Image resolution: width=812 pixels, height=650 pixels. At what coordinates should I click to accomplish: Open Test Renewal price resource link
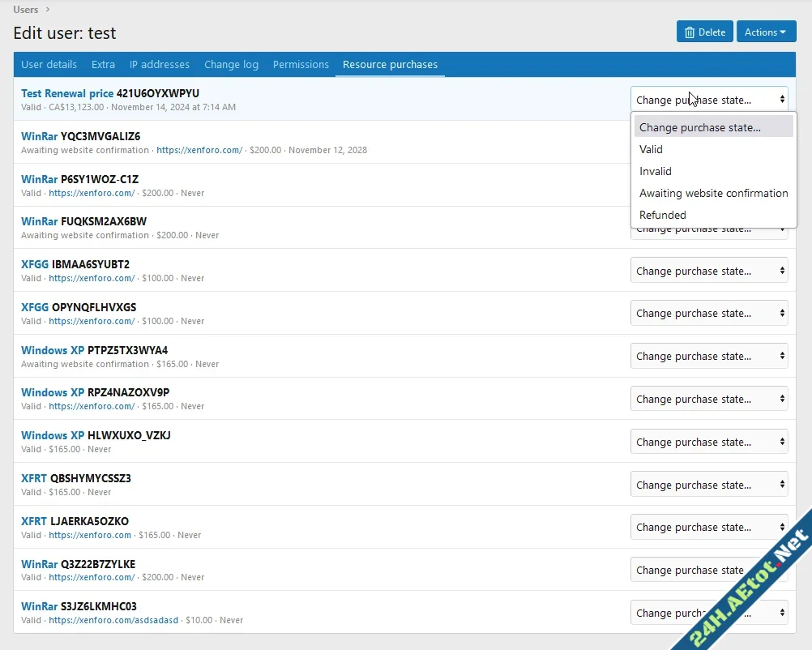coord(67,93)
